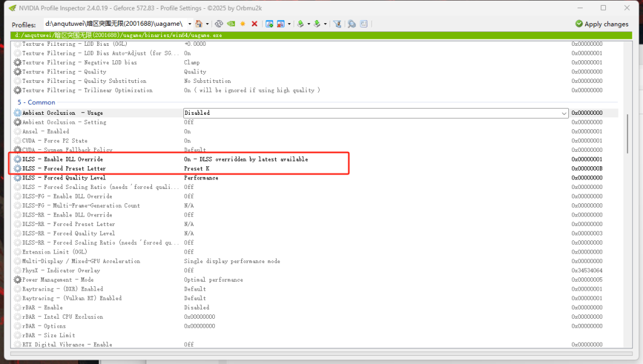643x364 pixels.
Task: Add an application to the current profile
Action: (269, 24)
